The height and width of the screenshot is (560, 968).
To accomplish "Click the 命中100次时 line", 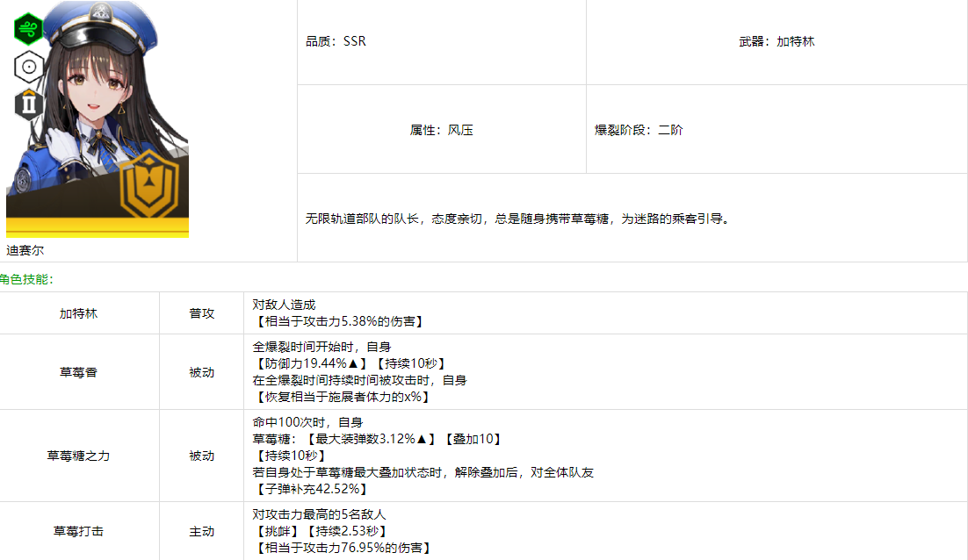I will tap(307, 422).
